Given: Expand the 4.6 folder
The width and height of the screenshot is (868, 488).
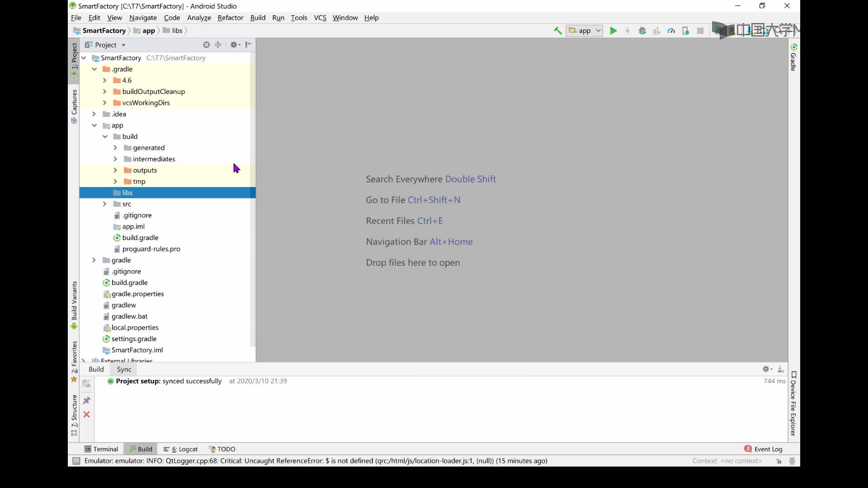Looking at the screenshot, I should pyautogui.click(x=104, y=80).
